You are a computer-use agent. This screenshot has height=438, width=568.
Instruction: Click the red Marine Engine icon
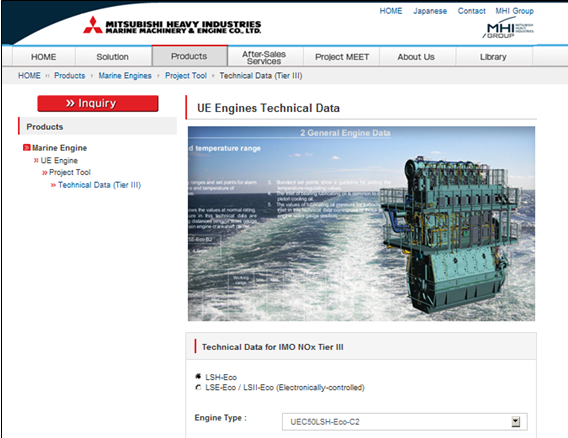tap(26, 147)
